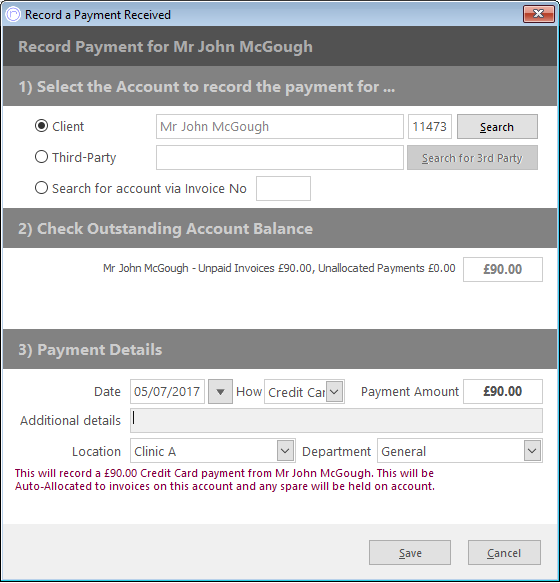The height and width of the screenshot is (583, 560).
Task: Save the payment record
Action: tap(410, 553)
